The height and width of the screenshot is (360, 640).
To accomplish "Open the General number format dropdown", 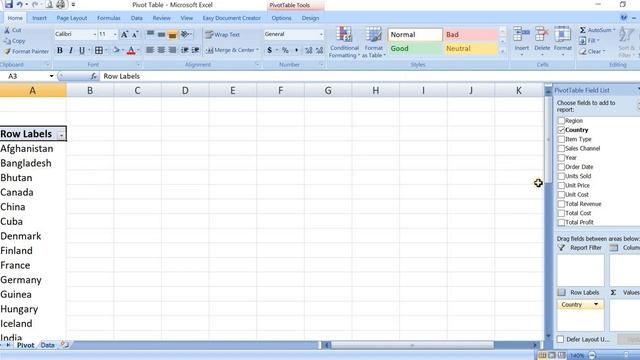I will point(322,34).
